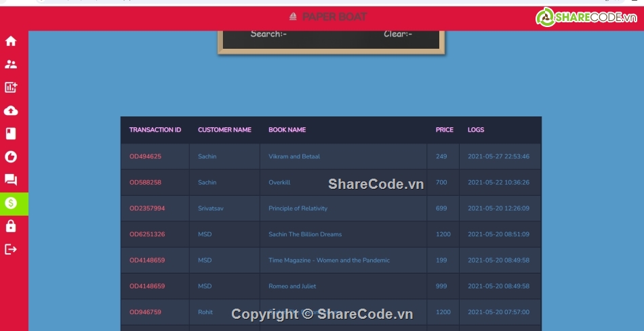Select transaction ID OD2357994
Image resolution: width=644 pixels, height=331 pixels.
(x=147, y=208)
